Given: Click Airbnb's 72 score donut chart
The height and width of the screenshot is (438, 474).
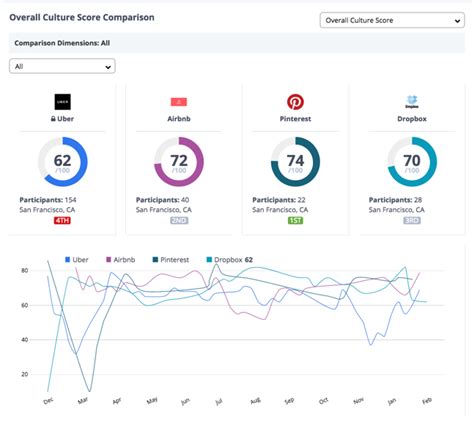Looking at the screenshot, I should pos(179,162).
